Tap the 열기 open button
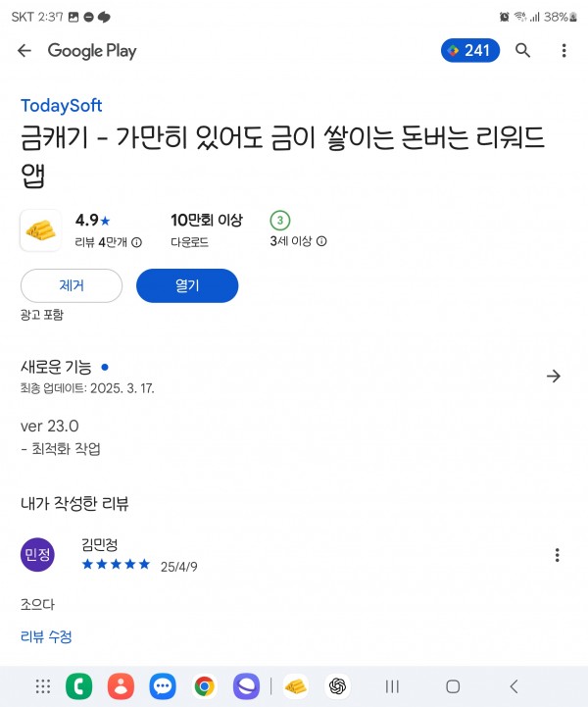The width and height of the screenshot is (588, 707). 187,285
